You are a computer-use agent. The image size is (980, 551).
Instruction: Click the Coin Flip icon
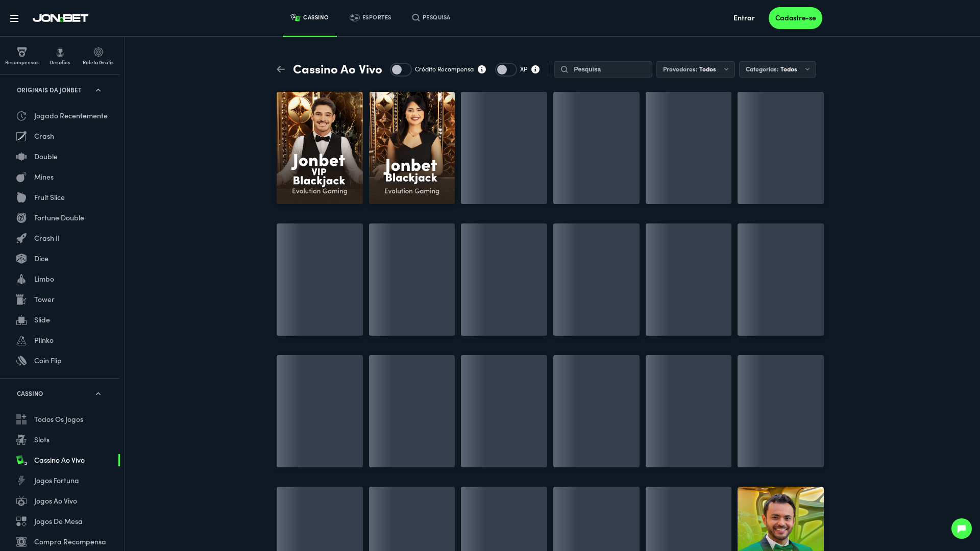21,361
